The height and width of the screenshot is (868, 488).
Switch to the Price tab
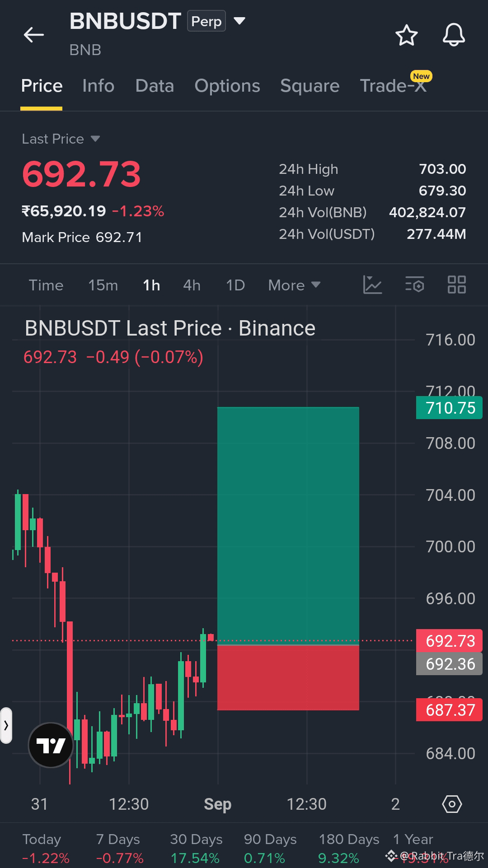point(42,86)
